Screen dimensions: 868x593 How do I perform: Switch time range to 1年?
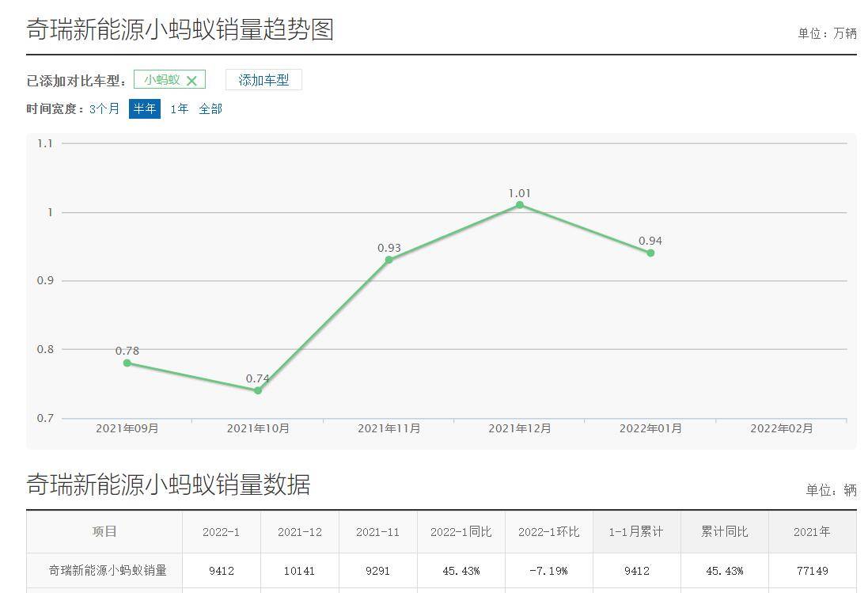click(x=179, y=108)
